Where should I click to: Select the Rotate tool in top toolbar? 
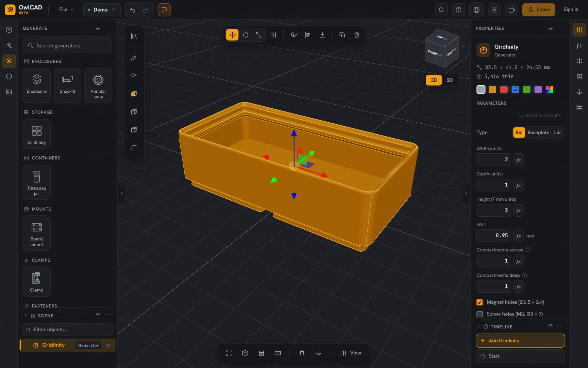click(246, 35)
